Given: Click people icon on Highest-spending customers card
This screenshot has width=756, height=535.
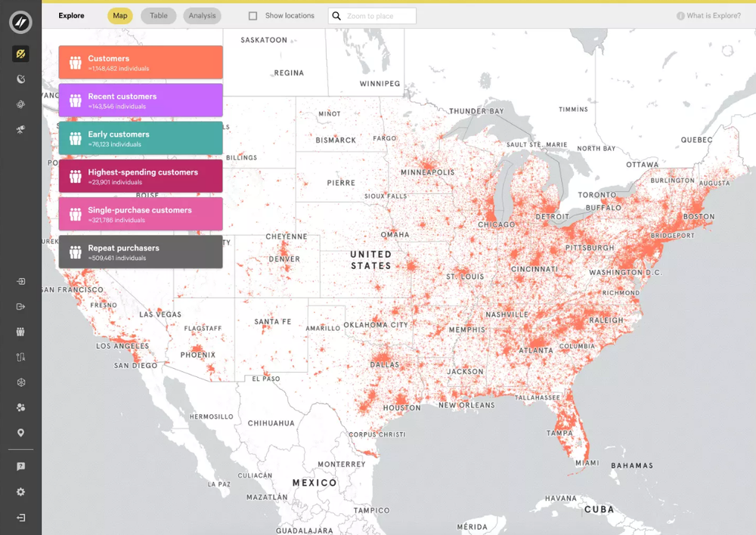Looking at the screenshot, I should pyautogui.click(x=75, y=176).
